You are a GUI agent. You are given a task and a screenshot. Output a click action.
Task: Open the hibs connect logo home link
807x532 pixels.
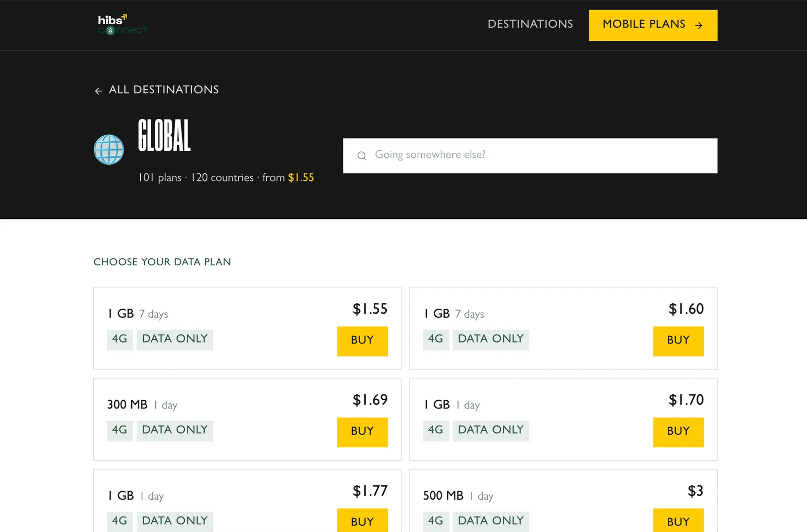click(x=123, y=25)
